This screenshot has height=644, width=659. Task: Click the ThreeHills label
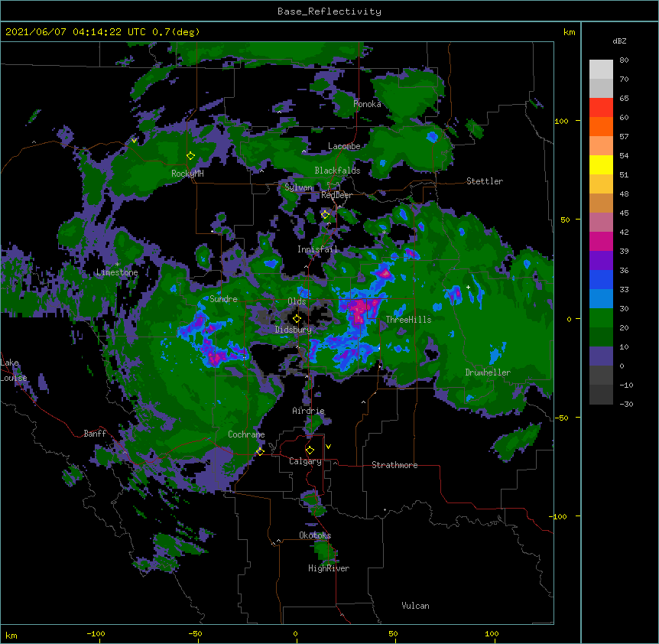(408, 320)
